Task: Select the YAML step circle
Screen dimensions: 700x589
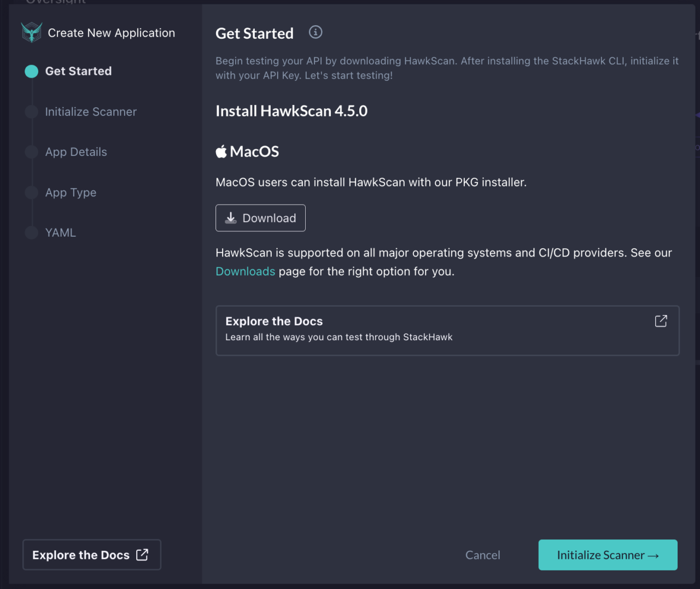Action: [32, 232]
